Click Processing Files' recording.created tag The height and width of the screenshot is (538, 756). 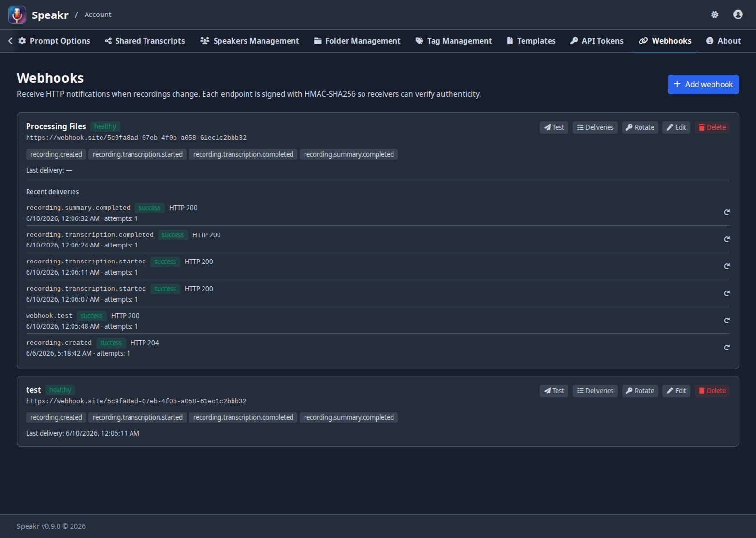pyautogui.click(x=56, y=154)
